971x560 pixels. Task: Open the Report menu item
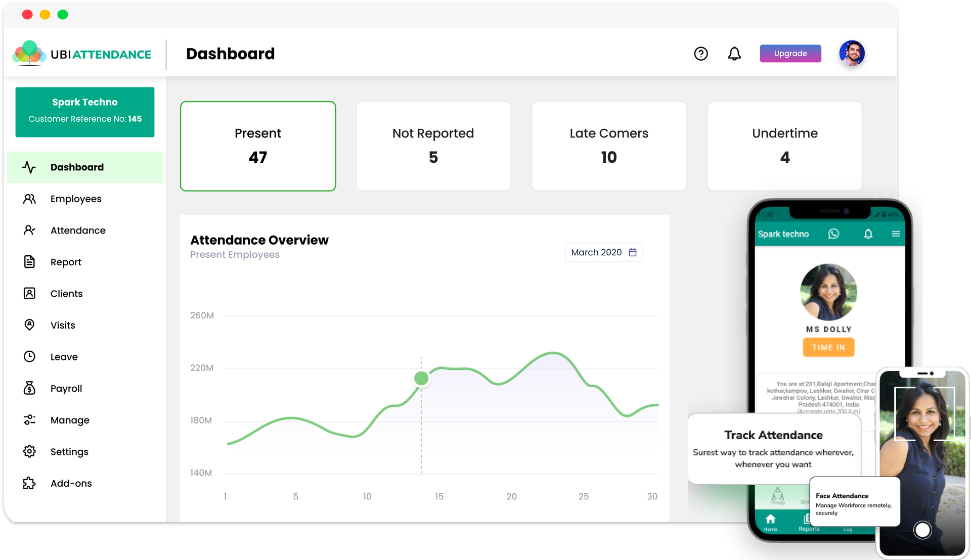[x=66, y=262]
